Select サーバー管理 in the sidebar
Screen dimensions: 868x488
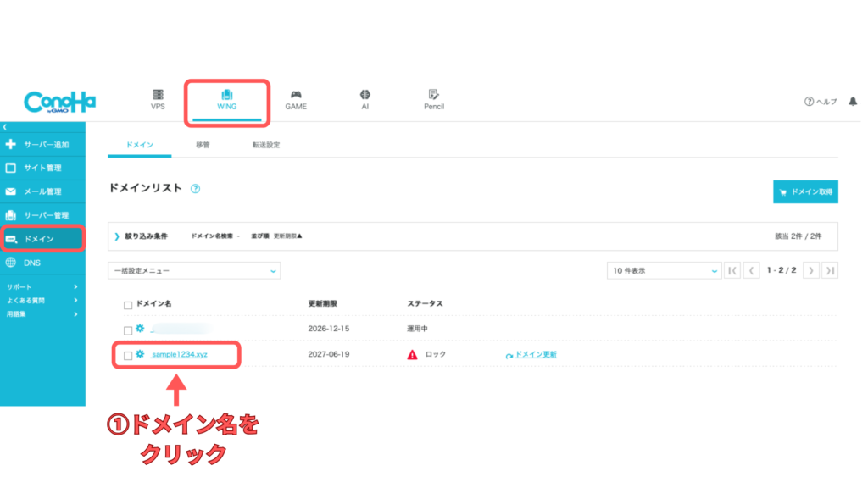46,215
